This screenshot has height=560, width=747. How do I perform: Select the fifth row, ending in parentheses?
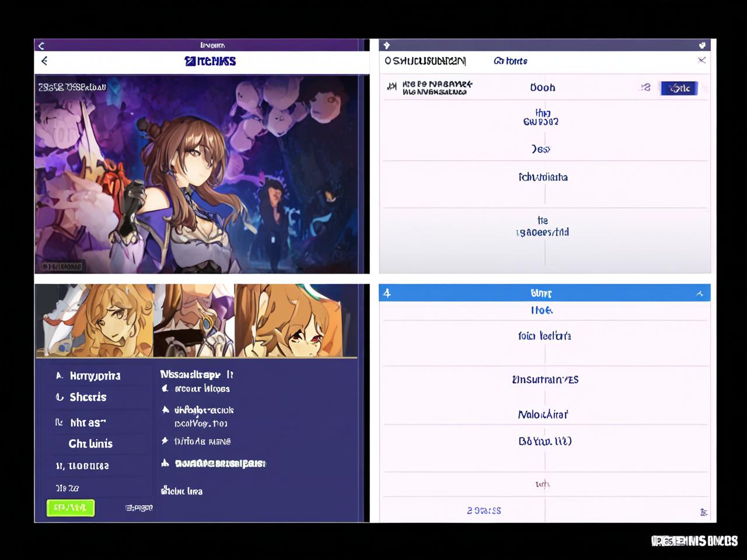[545, 441]
